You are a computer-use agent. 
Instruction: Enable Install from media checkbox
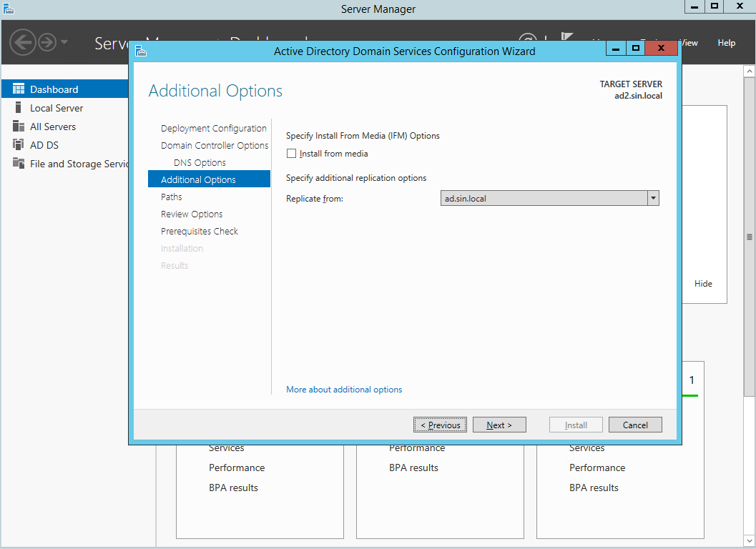point(291,154)
